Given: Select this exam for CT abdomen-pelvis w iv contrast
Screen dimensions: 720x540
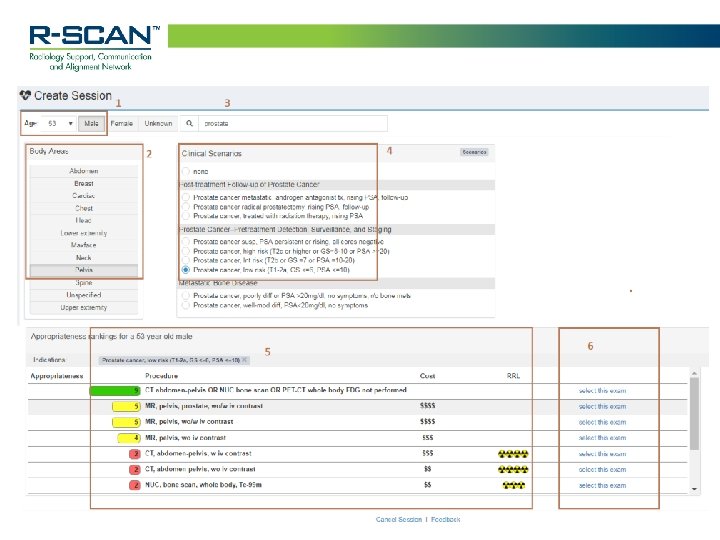Looking at the screenshot, I should [x=602, y=454].
